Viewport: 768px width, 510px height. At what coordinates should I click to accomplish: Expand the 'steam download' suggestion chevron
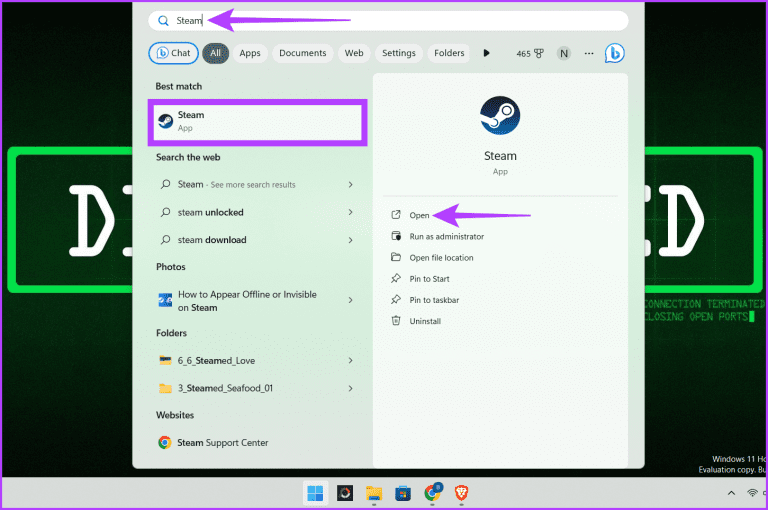tap(350, 240)
